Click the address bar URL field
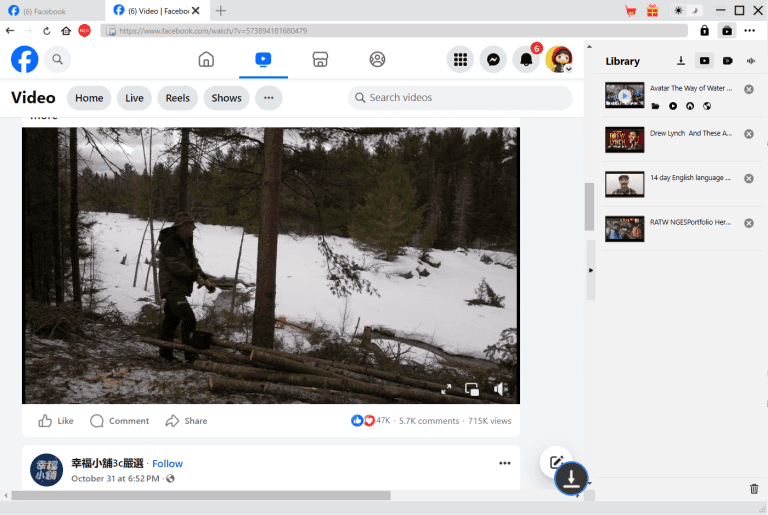 (x=394, y=31)
